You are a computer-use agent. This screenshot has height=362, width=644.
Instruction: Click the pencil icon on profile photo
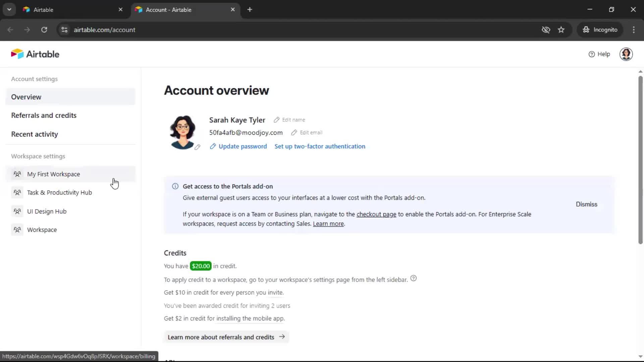point(198,147)
